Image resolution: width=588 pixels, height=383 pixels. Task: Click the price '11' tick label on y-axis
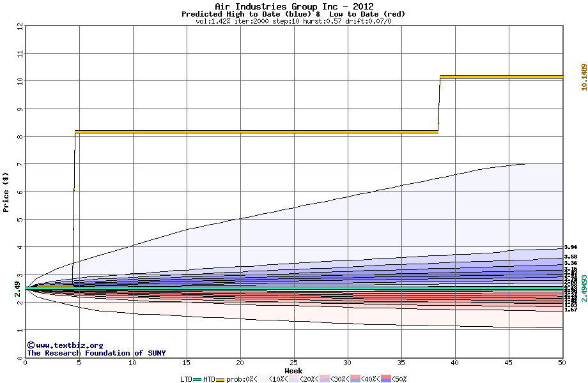(20, 54)
